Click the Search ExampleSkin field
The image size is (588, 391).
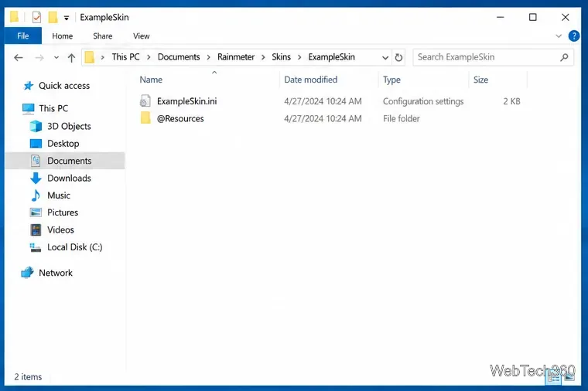coord(493,57)
